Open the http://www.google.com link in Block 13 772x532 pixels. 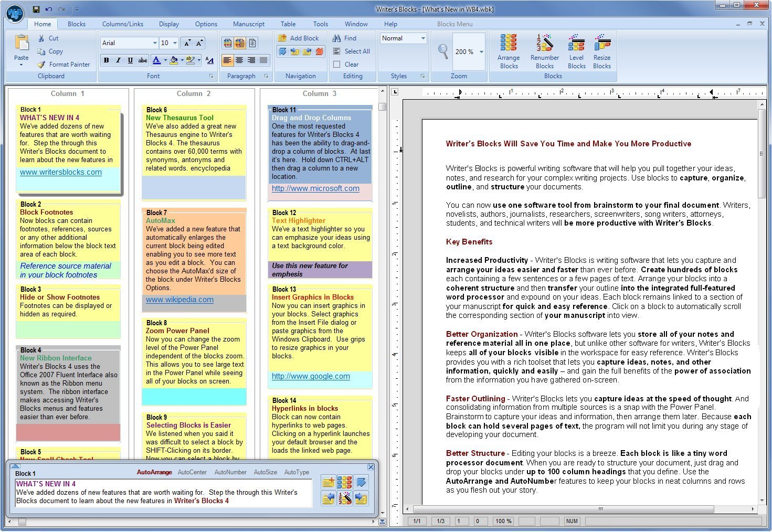click(311, 376)
